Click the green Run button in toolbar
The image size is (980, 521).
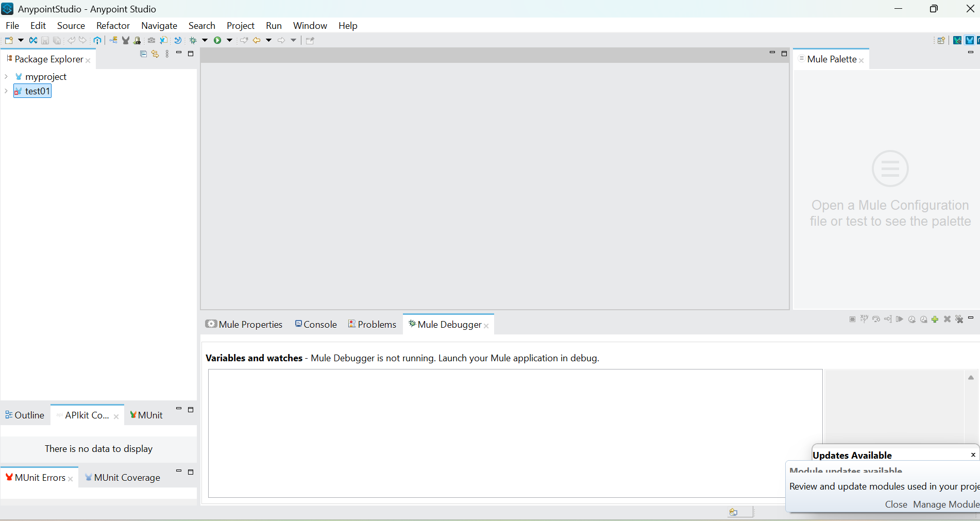(217, 40)
